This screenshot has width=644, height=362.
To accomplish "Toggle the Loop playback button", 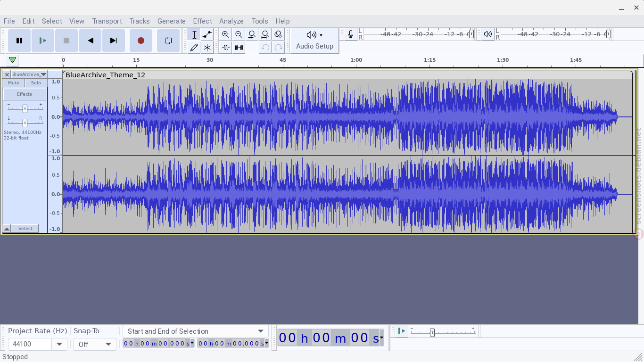I will pyautogui.click(x=168, y=41).
